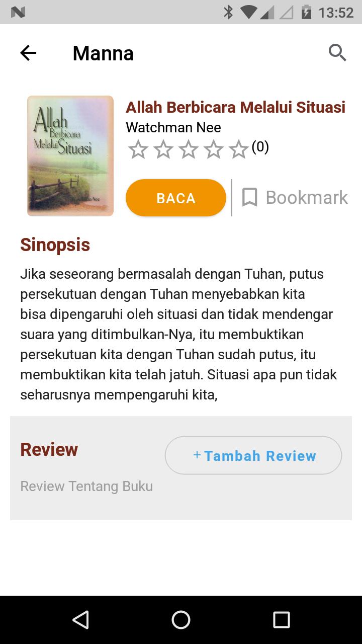Tap the Bookmark ribbon icon
Viewport: 362px width, 644px height.
[x=249, y=198]
